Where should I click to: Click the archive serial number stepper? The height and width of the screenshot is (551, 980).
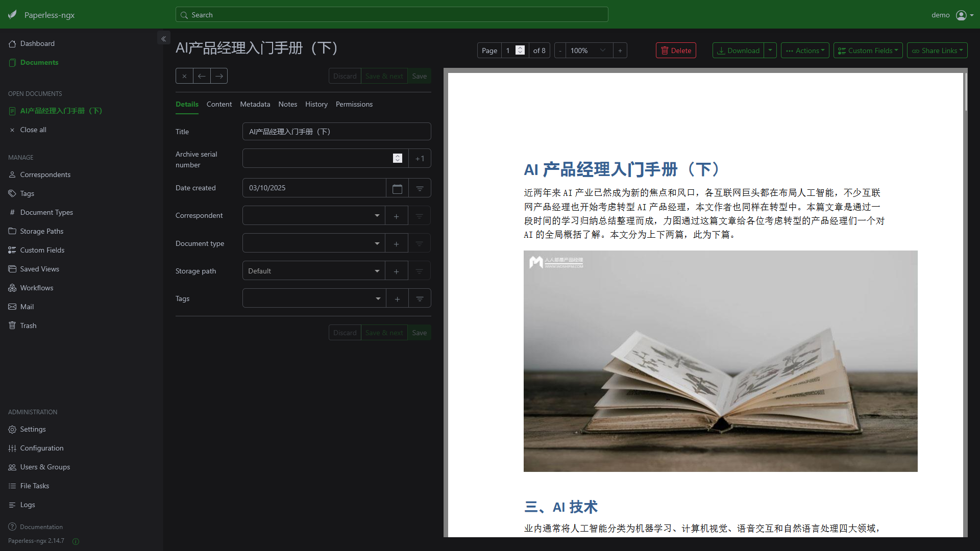click(398, 158)
